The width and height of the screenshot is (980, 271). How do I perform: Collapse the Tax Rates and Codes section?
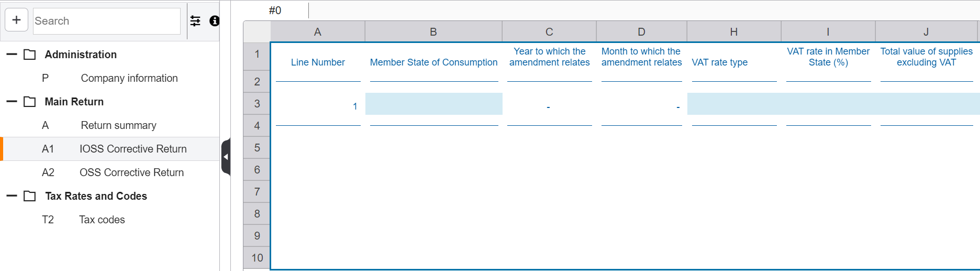pyautogui.click(x=12, y=196)
